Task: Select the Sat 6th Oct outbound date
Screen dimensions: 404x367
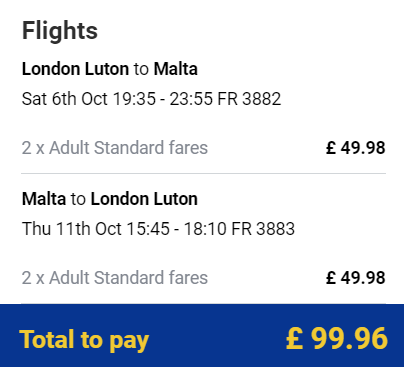Action: (65, 99)
